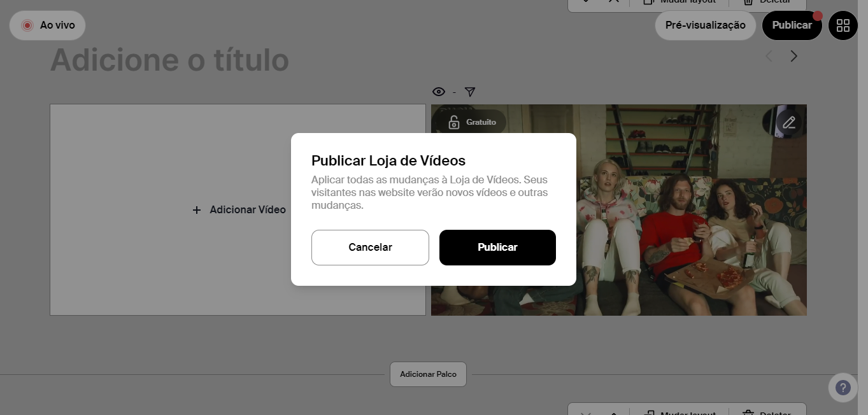The height and width of the screenshot is (415, 868).
Task: Toggle the eye visibility icon
Action: click(439, 92)
